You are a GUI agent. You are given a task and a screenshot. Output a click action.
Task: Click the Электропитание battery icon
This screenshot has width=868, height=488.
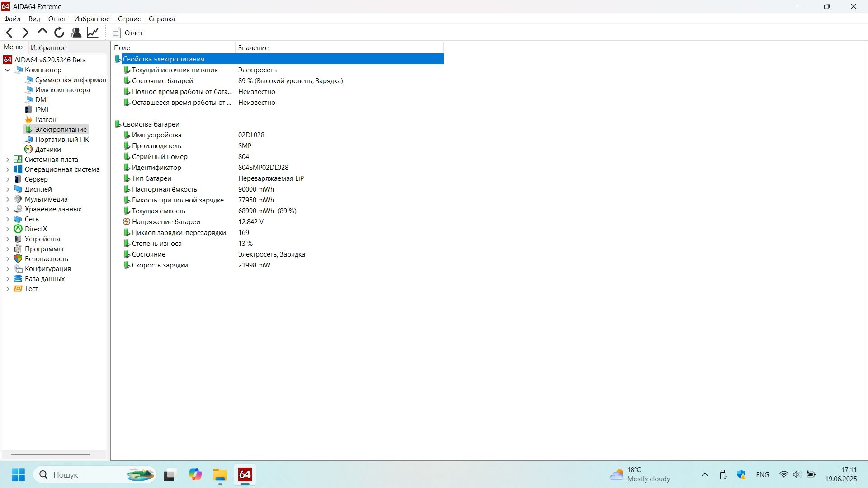28,130
